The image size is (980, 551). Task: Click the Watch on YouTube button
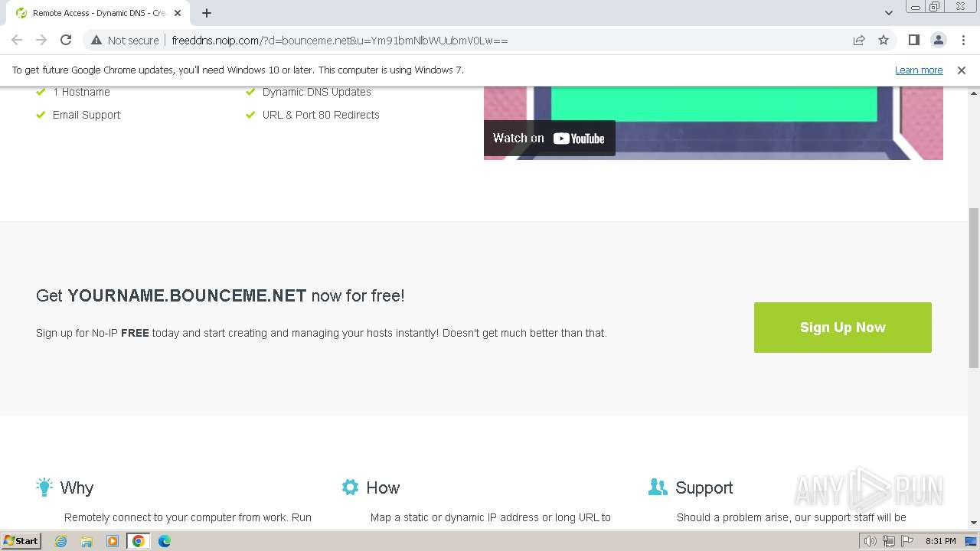pos(550,139)
